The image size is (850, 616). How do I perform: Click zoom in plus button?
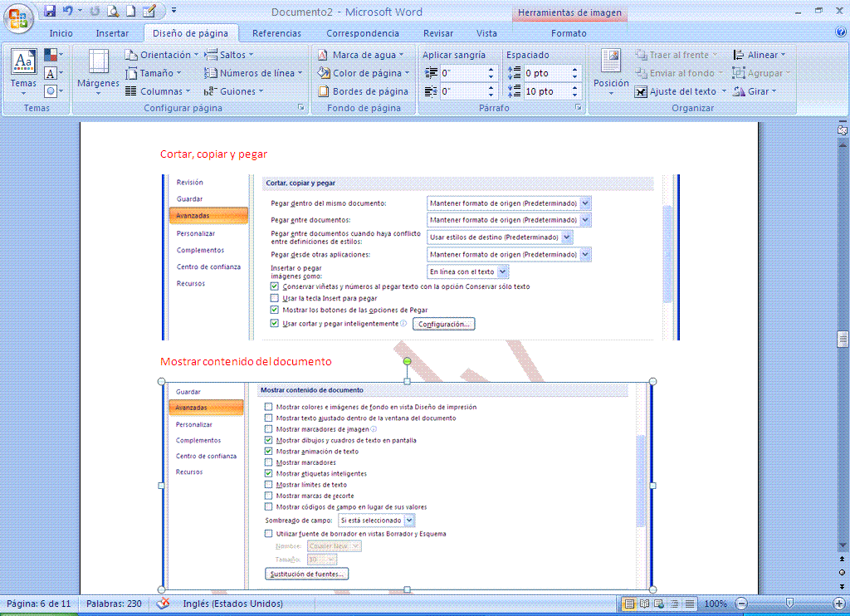839,604
